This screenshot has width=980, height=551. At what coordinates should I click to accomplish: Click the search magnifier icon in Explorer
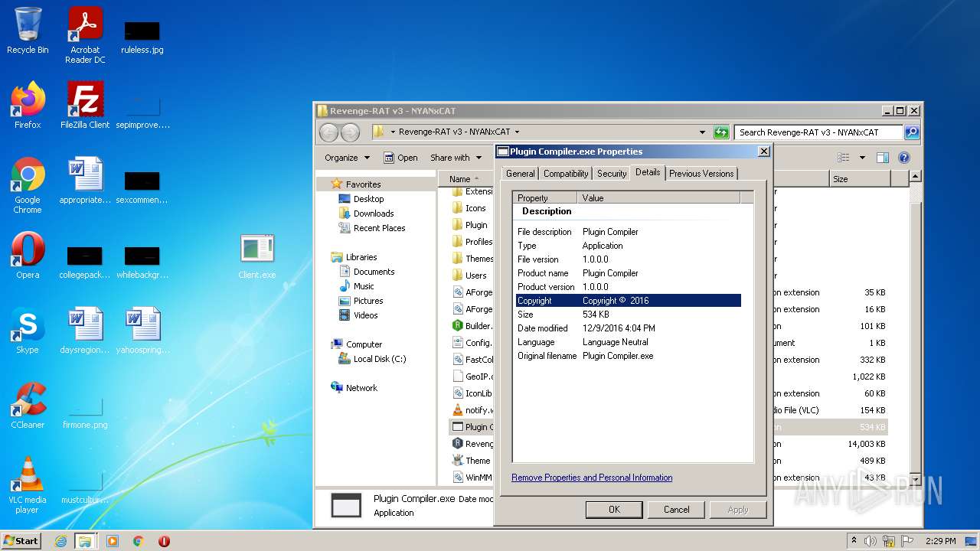click(911, 132)
